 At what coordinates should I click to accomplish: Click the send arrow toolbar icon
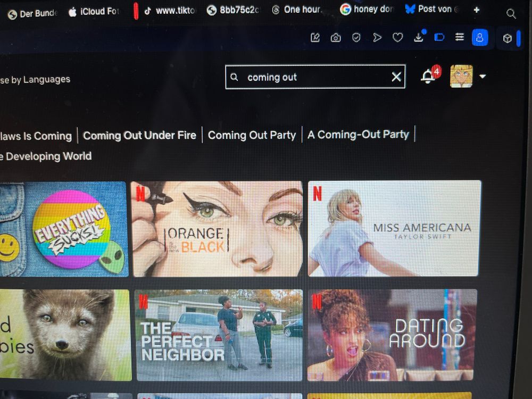[x=377, y=37]
